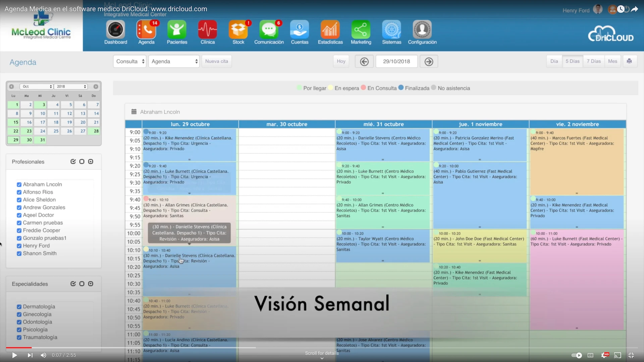Viewport: 644px width, 362px height.
Task: Disable professional Carmen pruebas
Action: [19, 223]
